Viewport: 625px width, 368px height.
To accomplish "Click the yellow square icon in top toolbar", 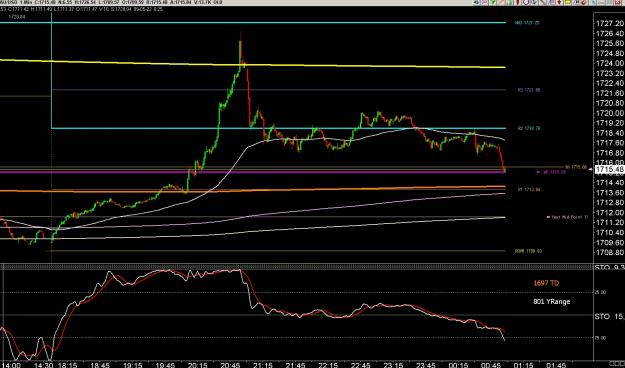I will [567, 2].
